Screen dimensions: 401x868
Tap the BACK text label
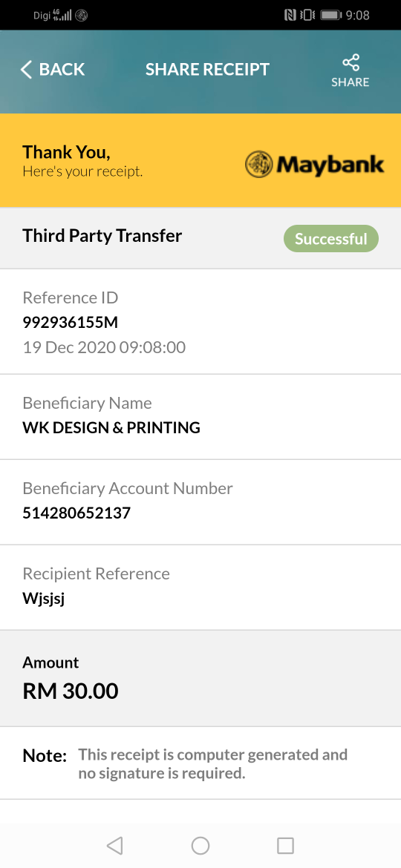click(x=62, y=69)
